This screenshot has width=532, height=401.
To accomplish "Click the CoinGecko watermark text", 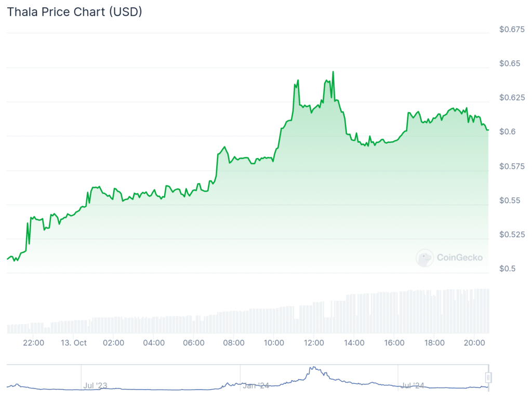I will click(x=460, y=258).
